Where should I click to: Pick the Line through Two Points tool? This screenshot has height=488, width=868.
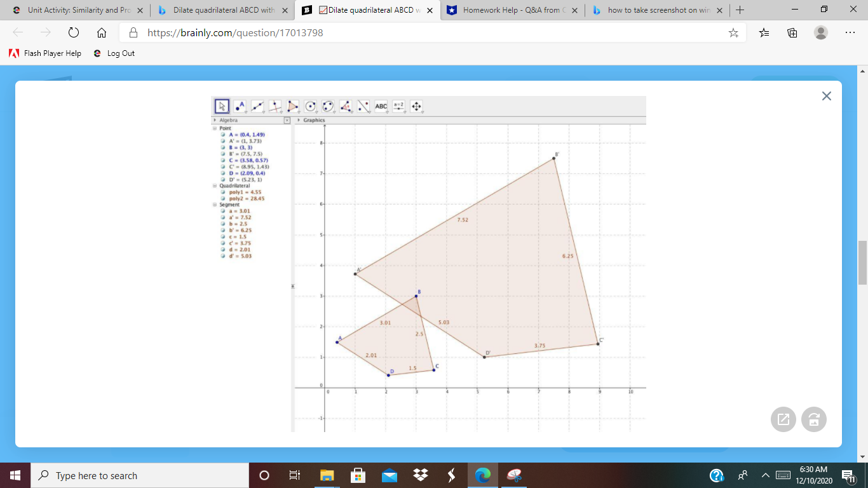tap(257, 106)
